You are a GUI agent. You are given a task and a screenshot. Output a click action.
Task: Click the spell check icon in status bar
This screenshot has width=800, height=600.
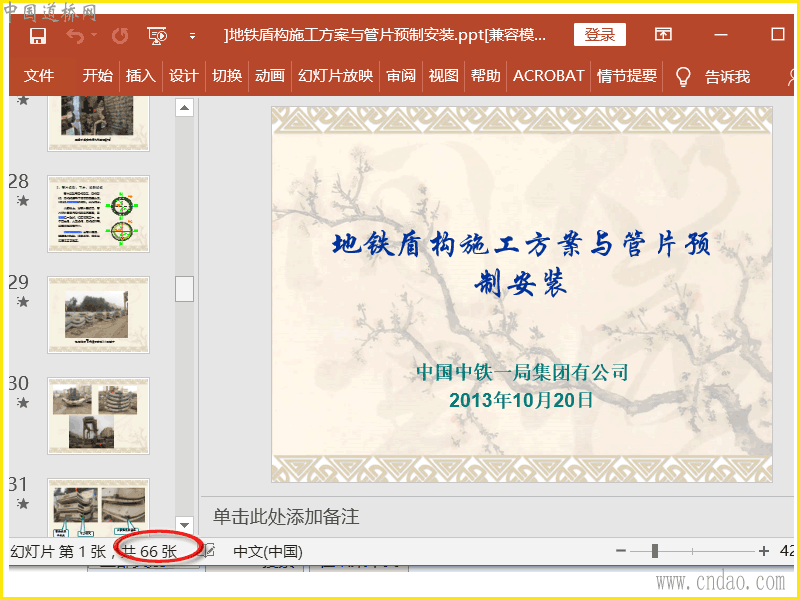pyautogui.click(x=209, y=551)
